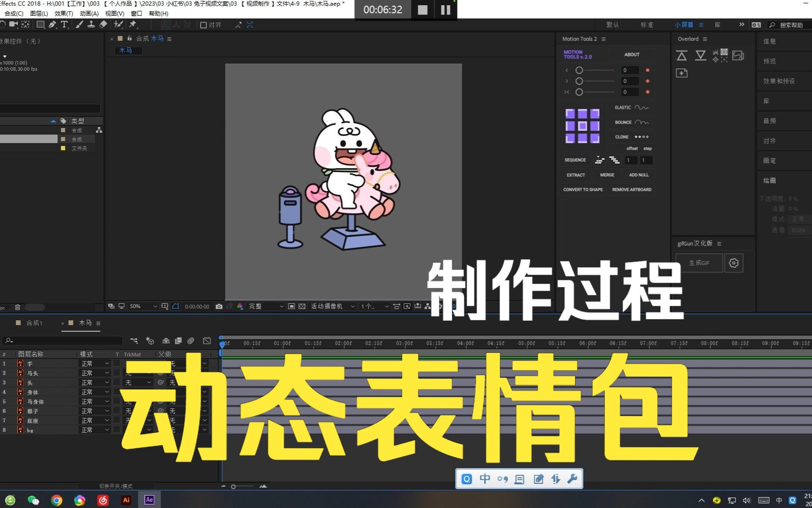Screen dimensions: 812x508
Task: Adjust the ease-in slider in Motion Tools
Action: [579, 70]
